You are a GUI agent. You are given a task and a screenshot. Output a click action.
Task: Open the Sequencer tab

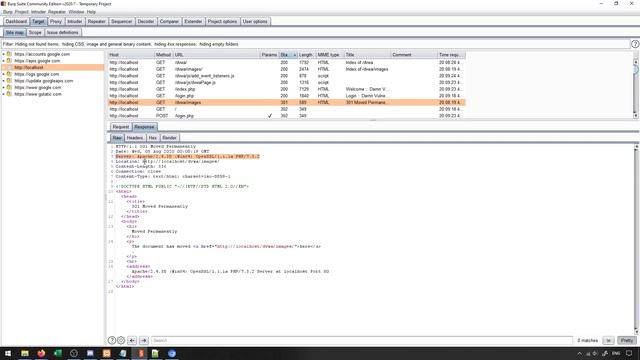point(121,21)
